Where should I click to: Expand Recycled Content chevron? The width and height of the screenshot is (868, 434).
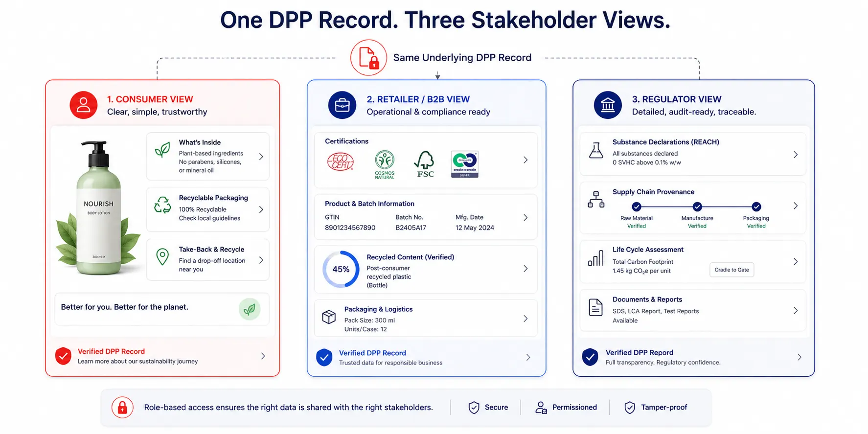click(525, 269)
